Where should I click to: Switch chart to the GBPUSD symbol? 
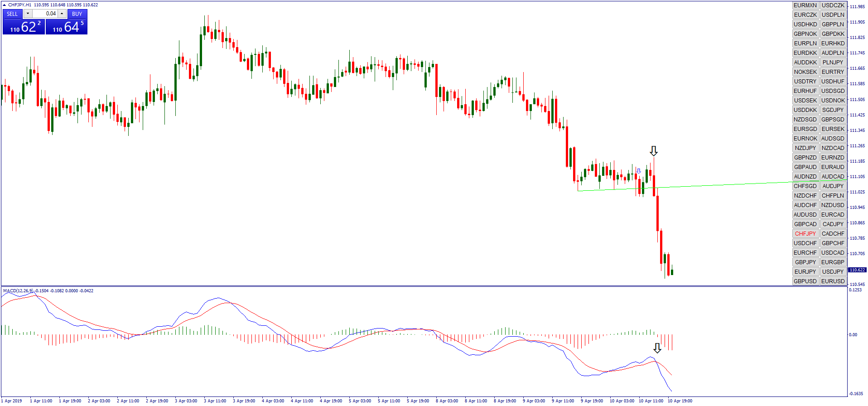(x=805, y=281)
